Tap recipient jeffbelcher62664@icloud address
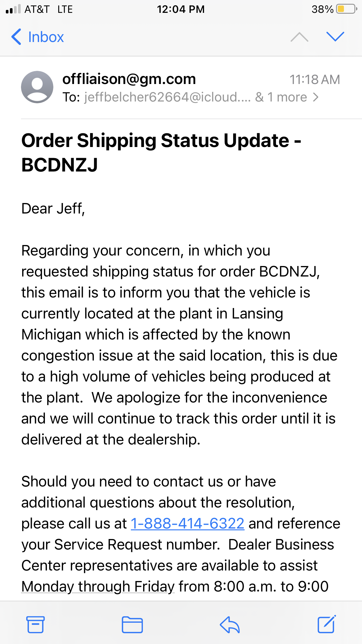Screen dimensions: 362x644 pos(167,97)
